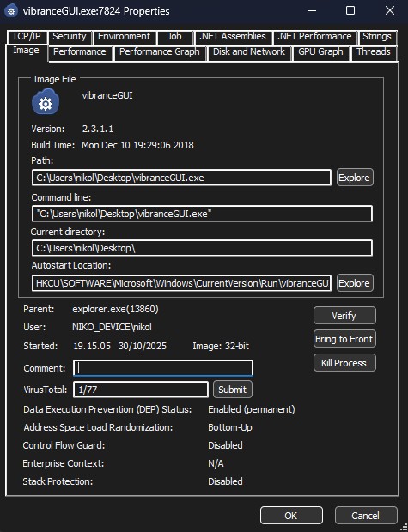Open the Performance tab
Image resolution: width=408 pixels, height=532 pixels.
[80, 51]
